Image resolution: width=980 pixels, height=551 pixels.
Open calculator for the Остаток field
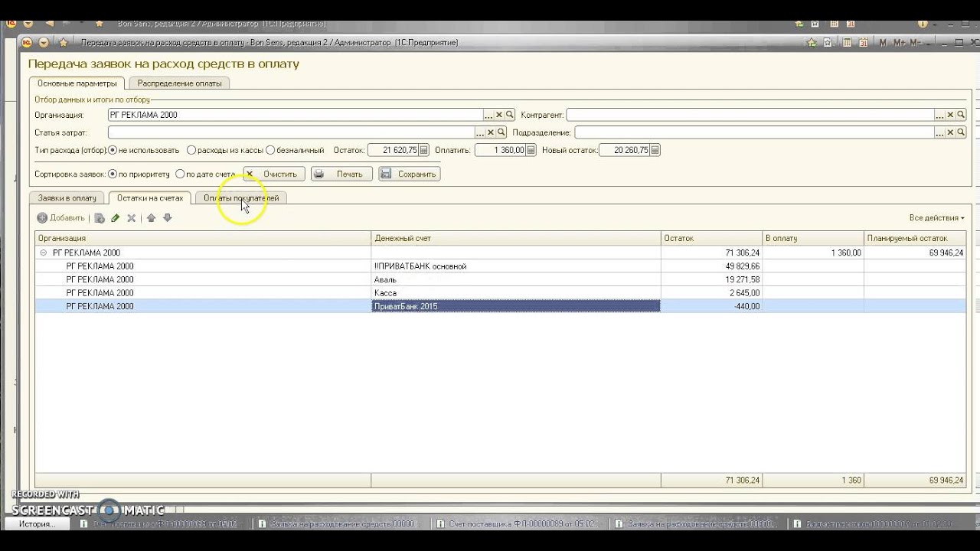424,151
